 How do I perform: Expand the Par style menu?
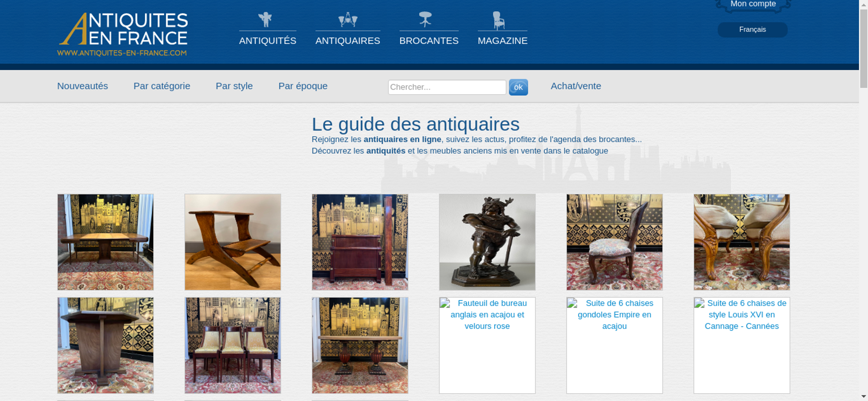coord(234,86)
